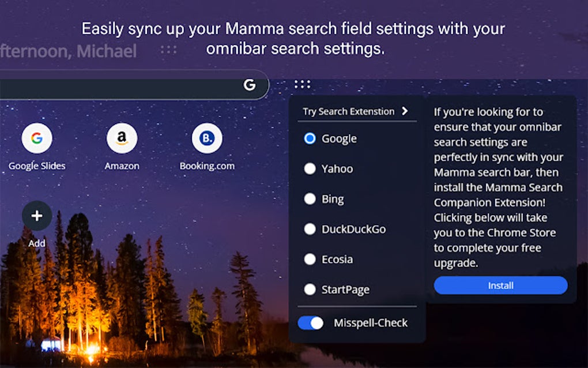Click the Ecosia option label
This screenshot has width=588, height=368.
(337, 259)
